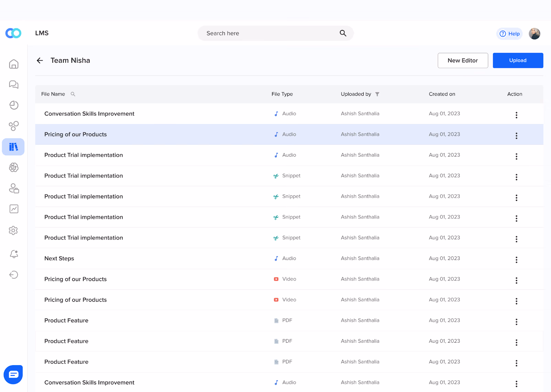Click the File Type column header
Viewport: 551px width, 392px height.
pyautogui.click(x=282, y=94)
